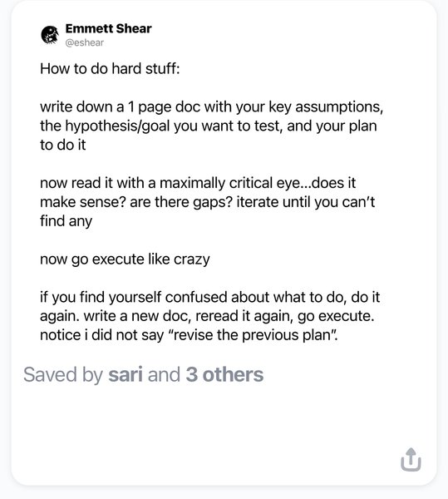
Task: Click the 'if you find yourself confused' line
Action: click(209, 297)
